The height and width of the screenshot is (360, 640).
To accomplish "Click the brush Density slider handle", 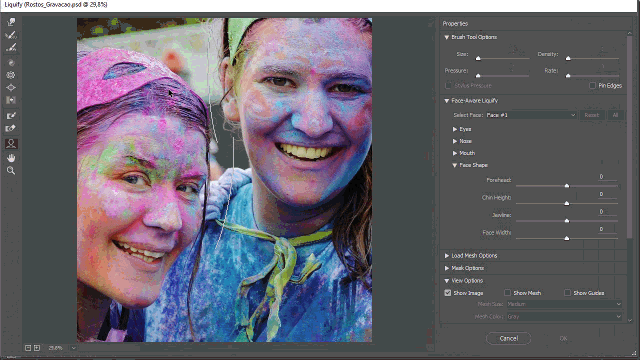I will [x=568, y=58].
